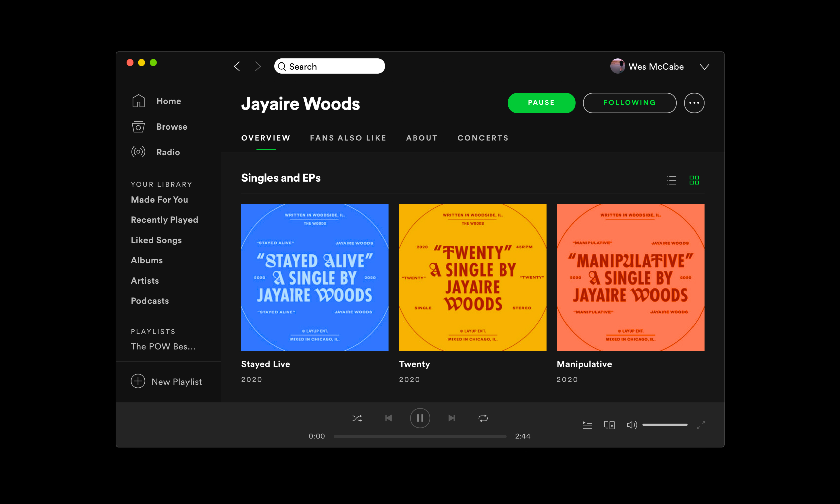The width and height of the screenshot is (840, 504).
Task: Open Liked Songs in library
Action: (156, 240)
